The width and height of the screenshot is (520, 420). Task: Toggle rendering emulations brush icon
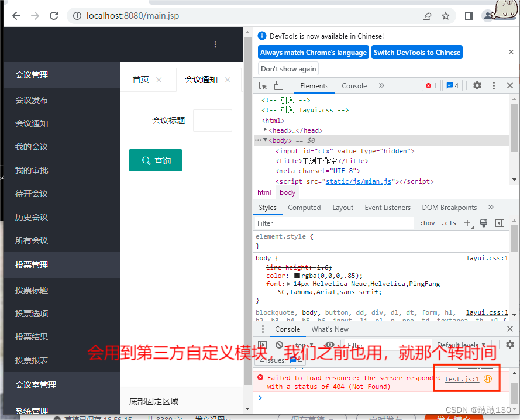pyautogui.click(x=484, y=223)
